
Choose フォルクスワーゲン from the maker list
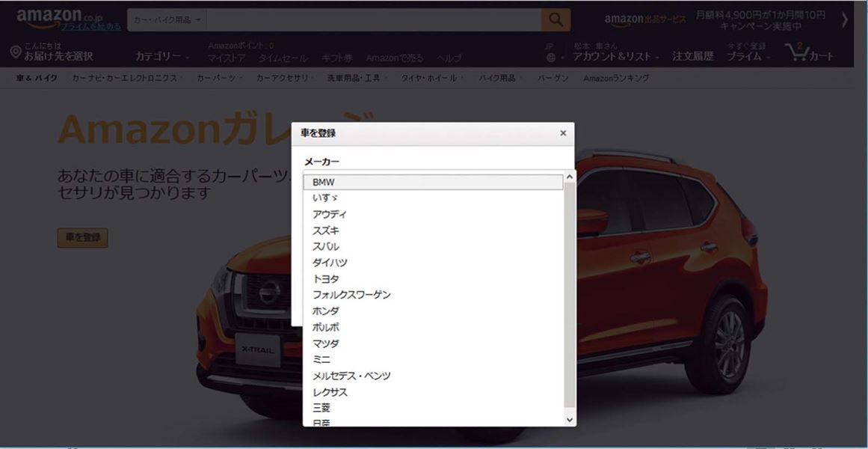[433, 295]
